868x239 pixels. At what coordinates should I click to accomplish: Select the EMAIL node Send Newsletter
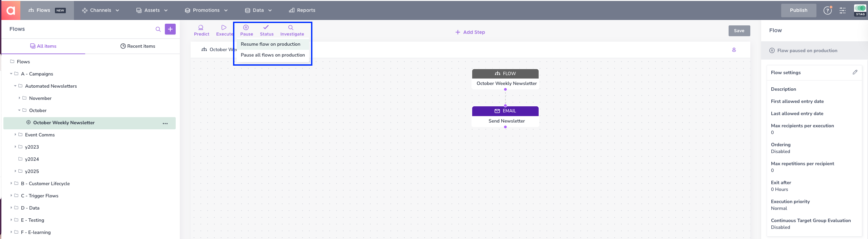(505, 116)
